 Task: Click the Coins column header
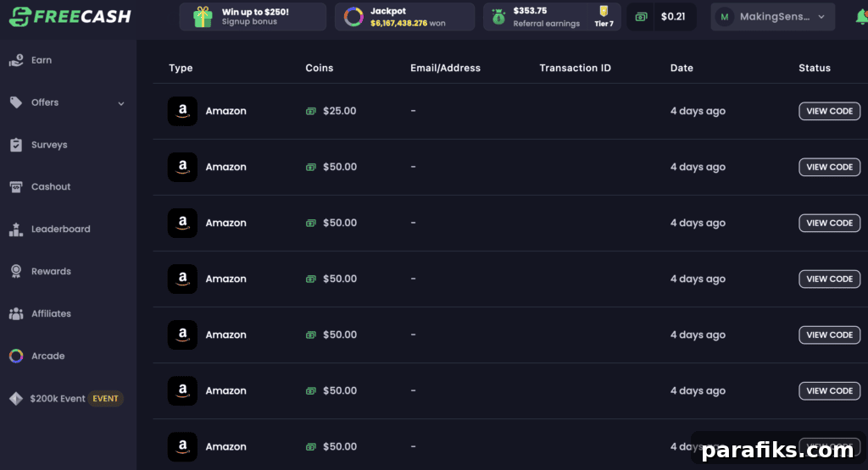click(320, 68)
